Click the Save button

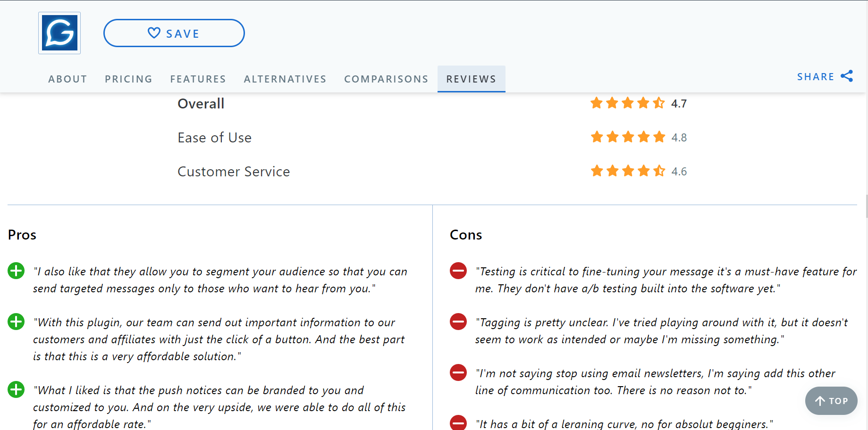(174, 33)
